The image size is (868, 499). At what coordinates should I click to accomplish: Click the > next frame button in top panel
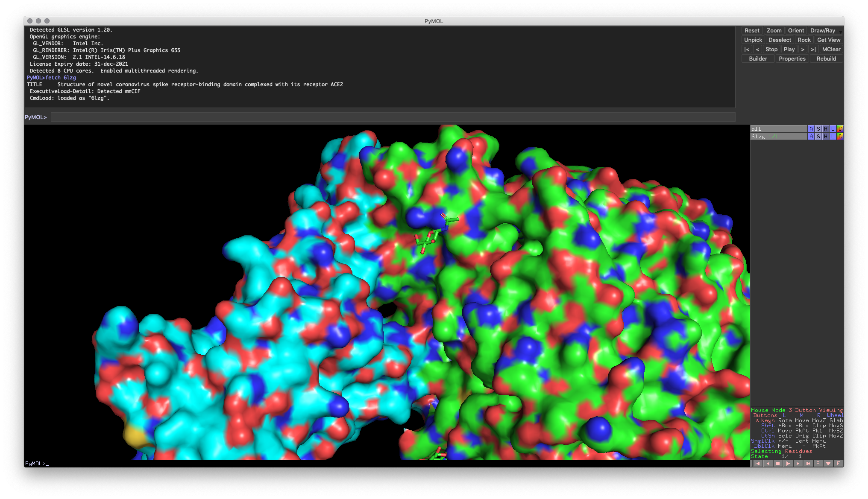(x=803, y=50)
